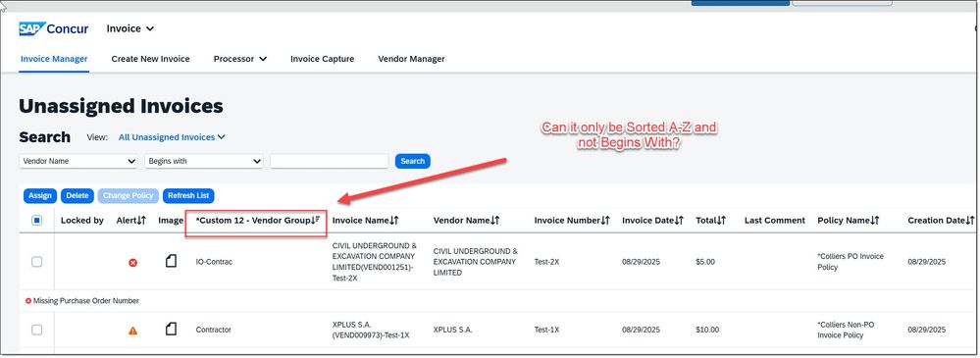The image size is (980, 358).
Task: Open the Invoice Capture tab
Action: [322, 59]
